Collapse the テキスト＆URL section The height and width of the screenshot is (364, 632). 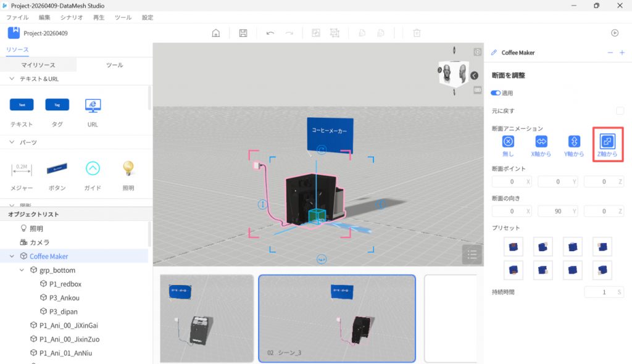tap(12, 79)
